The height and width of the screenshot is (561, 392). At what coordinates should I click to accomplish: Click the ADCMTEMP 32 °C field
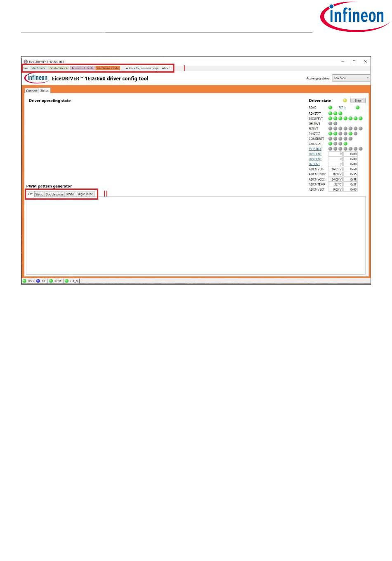point(335,184)
